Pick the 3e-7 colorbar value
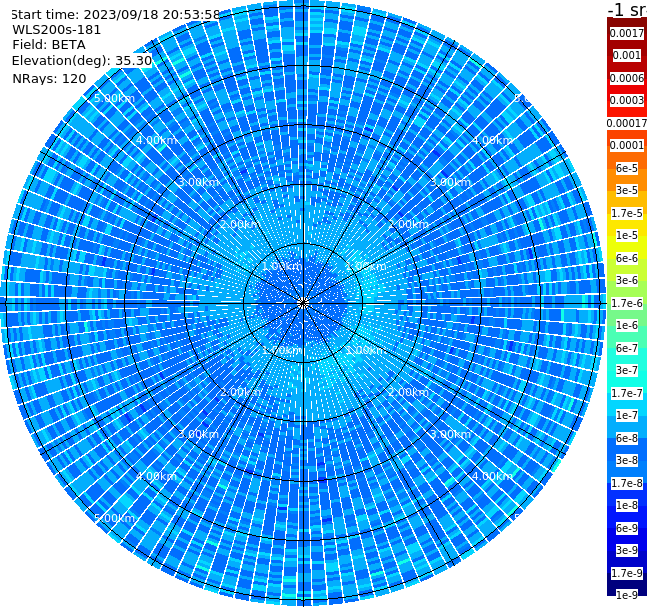The image size is (647, 607). (627, 370)
